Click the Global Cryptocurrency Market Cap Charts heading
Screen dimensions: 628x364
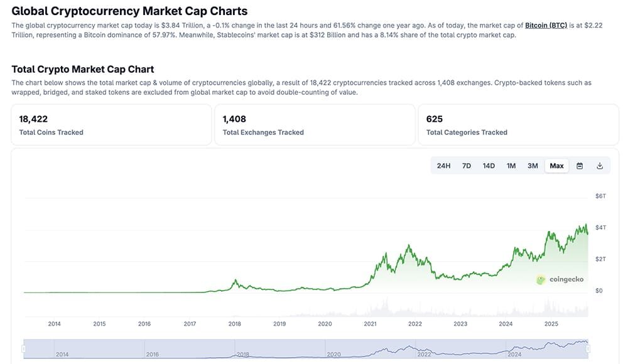tap(131, 11)
